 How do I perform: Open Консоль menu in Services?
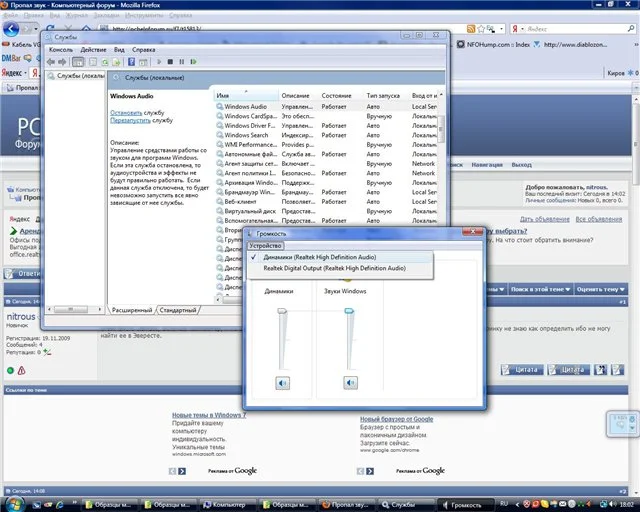click(x=61, y=49)
